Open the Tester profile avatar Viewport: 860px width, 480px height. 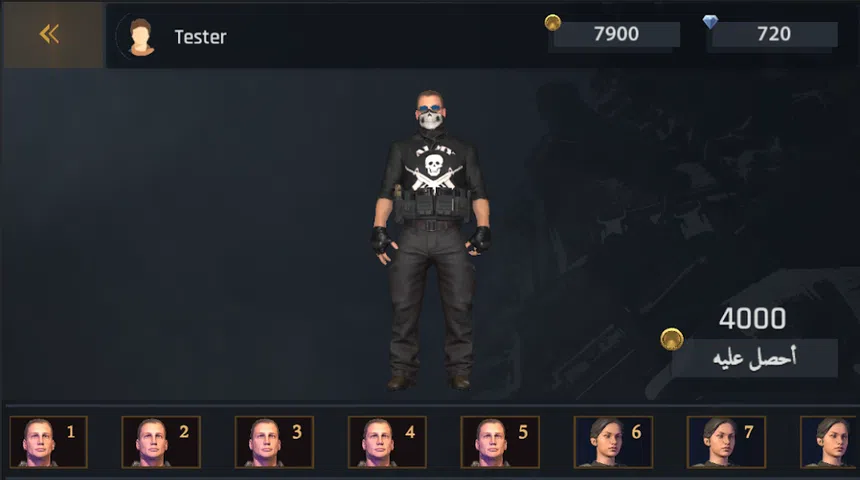(140, 37)
